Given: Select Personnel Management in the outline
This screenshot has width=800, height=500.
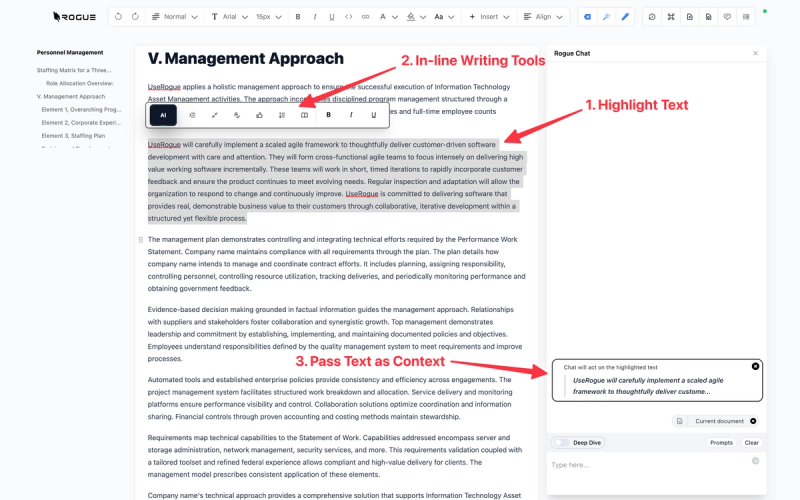Looking at the screenshot, I should tap(70, 53).
